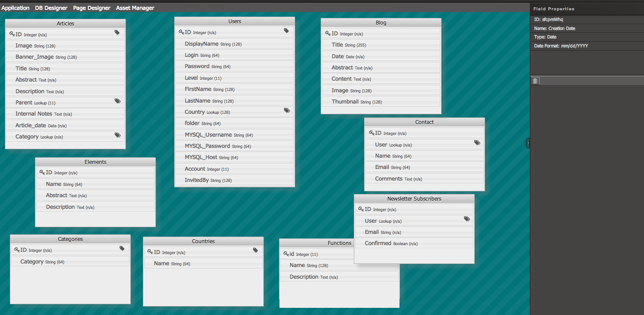Click the key icon in Blog table
Image resolution: width=644 pixels, height=315 pixels.
(328, 34)
